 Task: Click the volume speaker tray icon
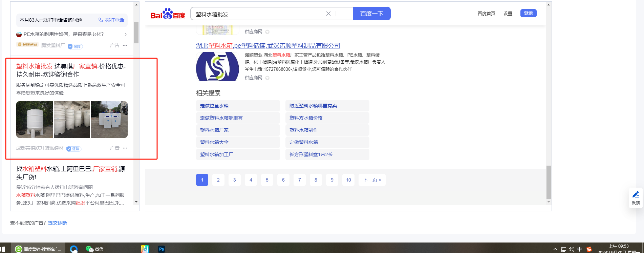tap(571, 249)
